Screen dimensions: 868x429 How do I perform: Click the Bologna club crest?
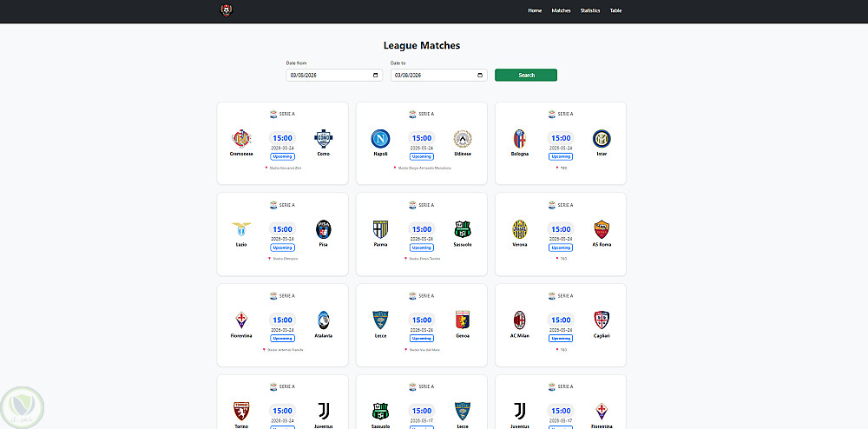[x=520, y=138]
